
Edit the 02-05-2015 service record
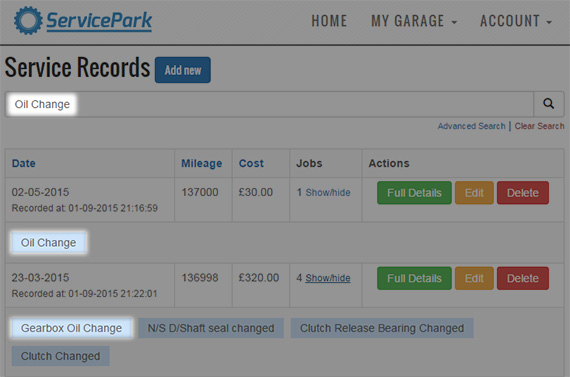pyautogui.click(x=474, y=193)
